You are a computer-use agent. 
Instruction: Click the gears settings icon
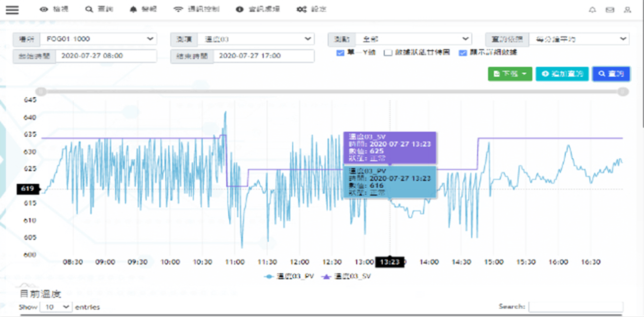point(301,10)
